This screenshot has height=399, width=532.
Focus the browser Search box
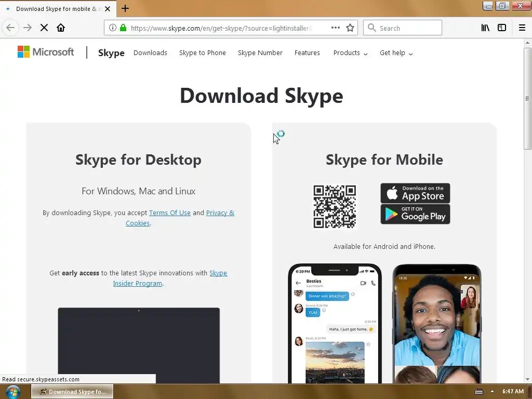[403, 28]
